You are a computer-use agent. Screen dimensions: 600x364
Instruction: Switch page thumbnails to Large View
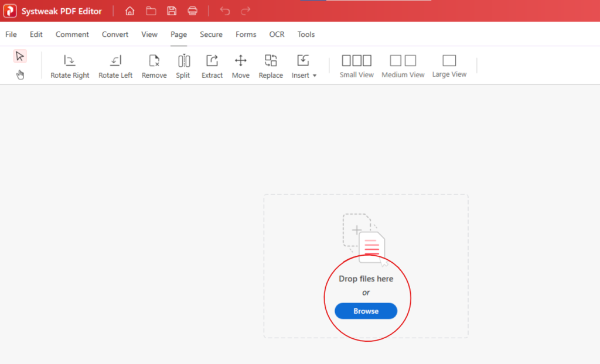click(x=449, y=64)
